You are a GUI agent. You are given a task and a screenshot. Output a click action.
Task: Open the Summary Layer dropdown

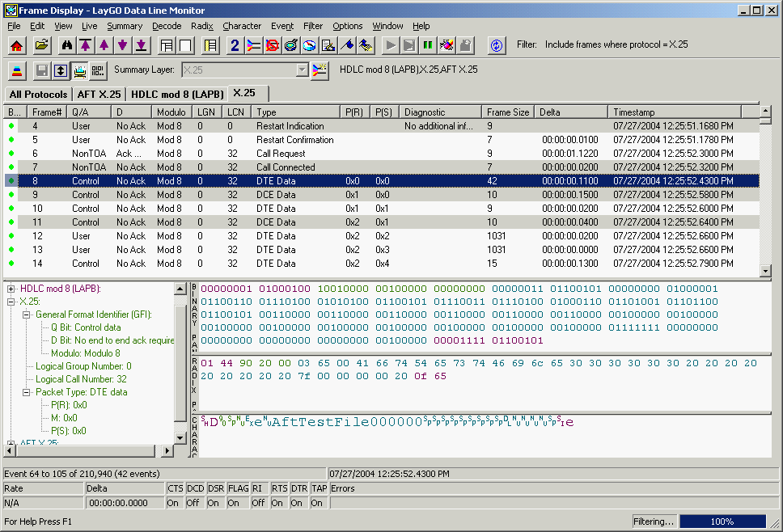click(x=302, y=70)
